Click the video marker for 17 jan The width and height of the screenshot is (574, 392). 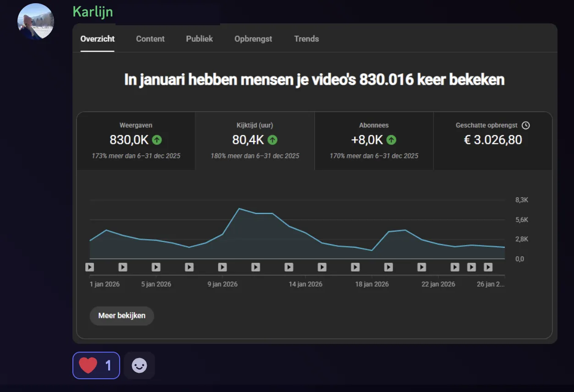[x=355, y=267]
